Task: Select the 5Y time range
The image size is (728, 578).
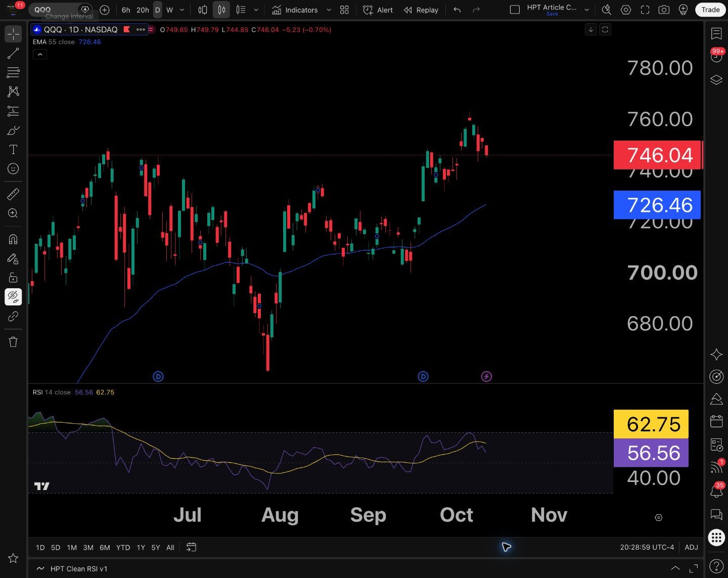Action: pyautogui.click(x=156, y=547)
